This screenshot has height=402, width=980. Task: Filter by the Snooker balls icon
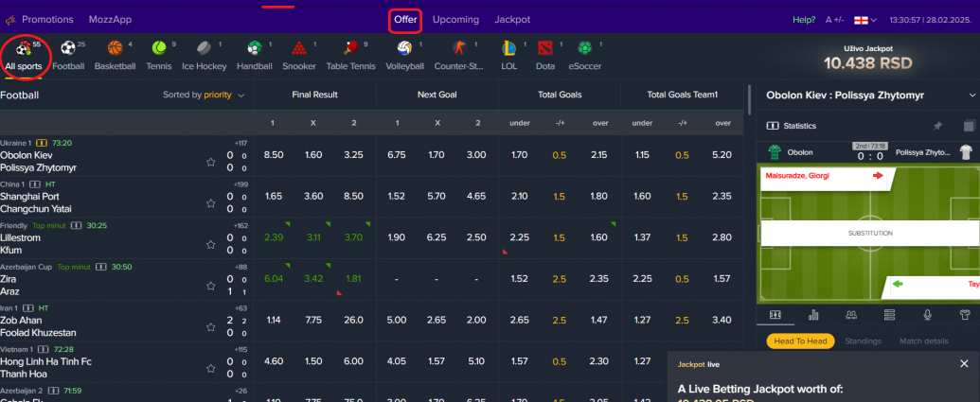pyautogui.click(x=299, y=48)
